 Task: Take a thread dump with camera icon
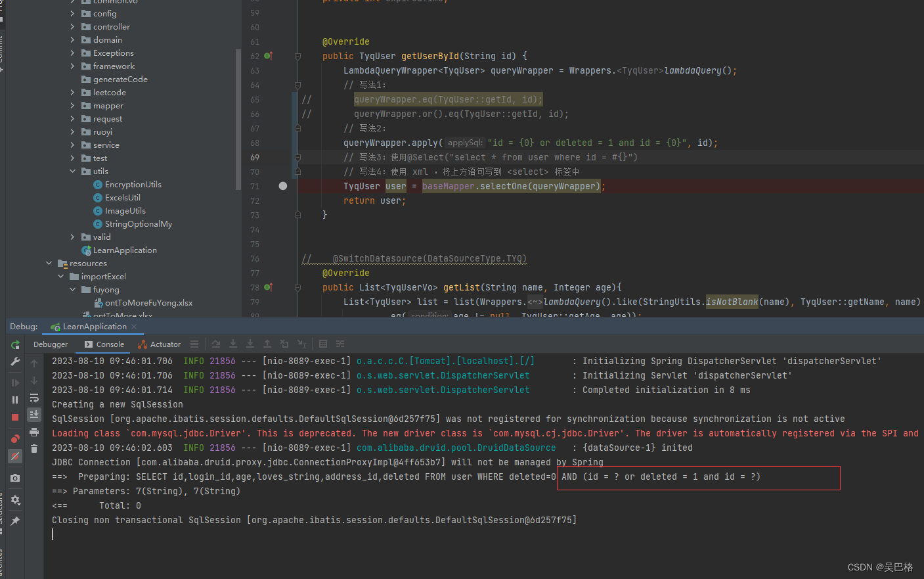pos(15,478)
